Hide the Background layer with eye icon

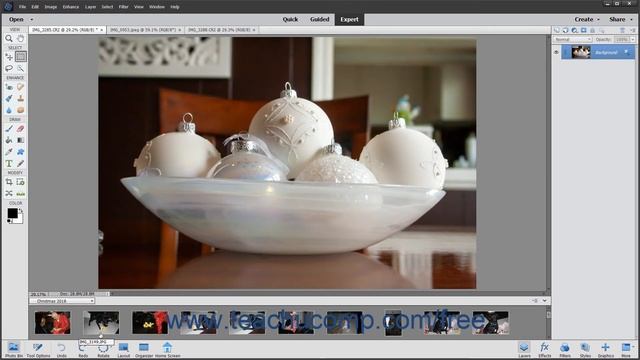(x=556, y=52)
